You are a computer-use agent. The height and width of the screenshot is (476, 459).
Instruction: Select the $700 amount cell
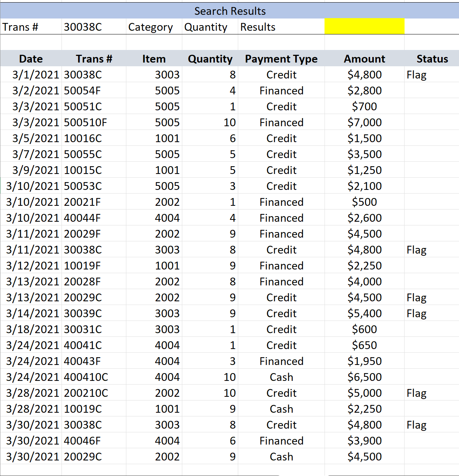pos(365,106)
